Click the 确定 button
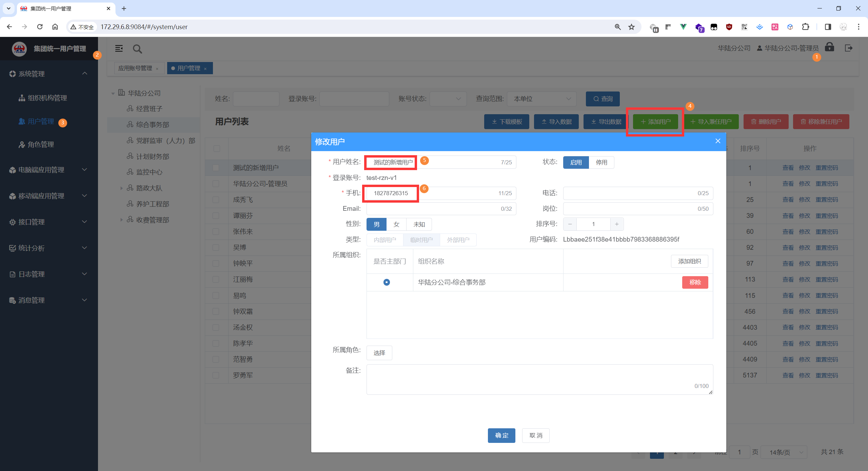Viewport: 868px width, 471px height. (501, 435)
